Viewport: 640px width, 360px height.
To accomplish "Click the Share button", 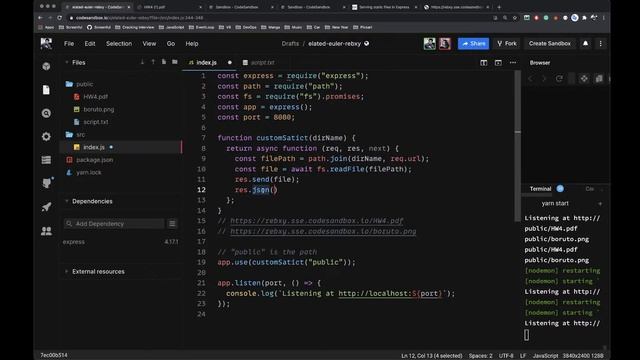I will 473,43.
